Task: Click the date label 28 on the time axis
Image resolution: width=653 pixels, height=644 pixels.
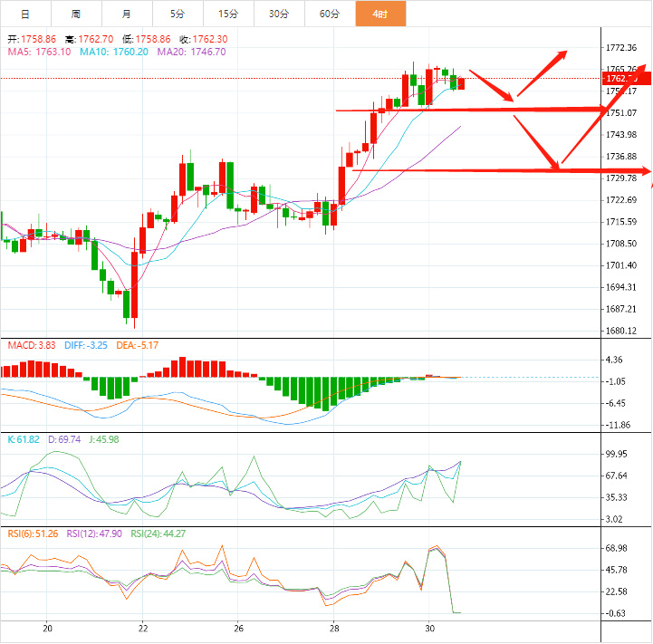Action: click(334, 628)
